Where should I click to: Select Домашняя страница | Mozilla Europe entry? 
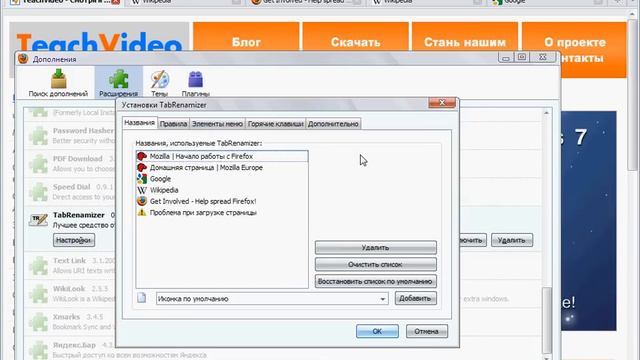pyautogui.click(x=222, y=167)
